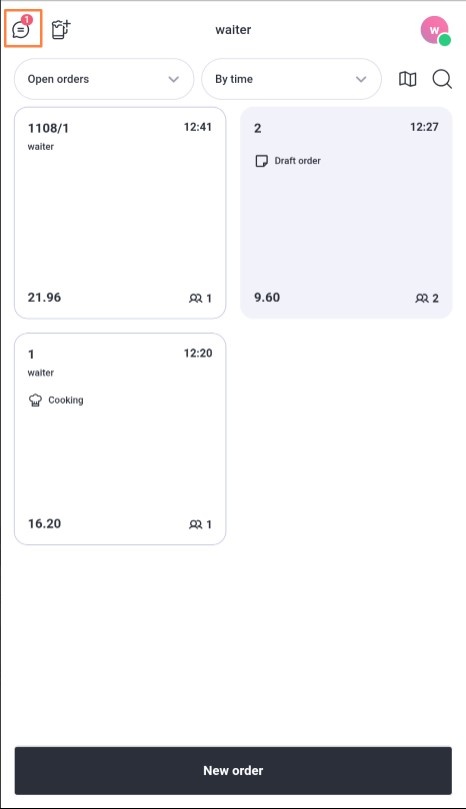This screenshot has width=466, height=809.
Task: Click guests icon on order 2
Action: [422, 298]
